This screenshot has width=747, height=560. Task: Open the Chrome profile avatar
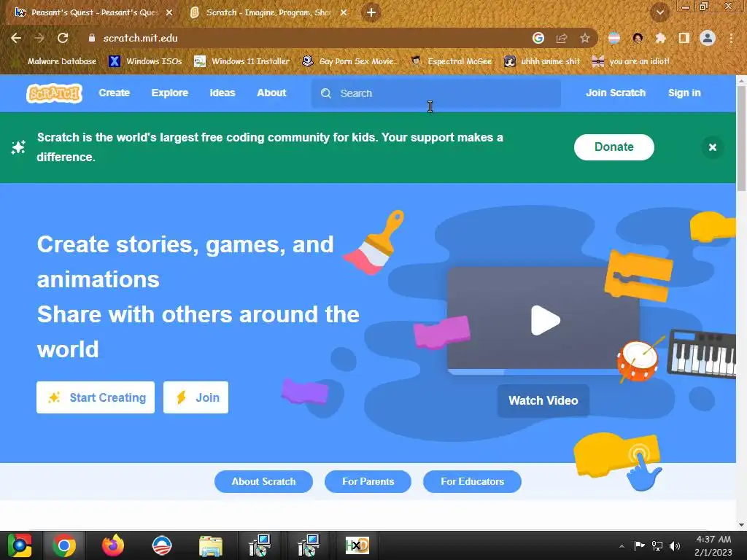(708, 38)
